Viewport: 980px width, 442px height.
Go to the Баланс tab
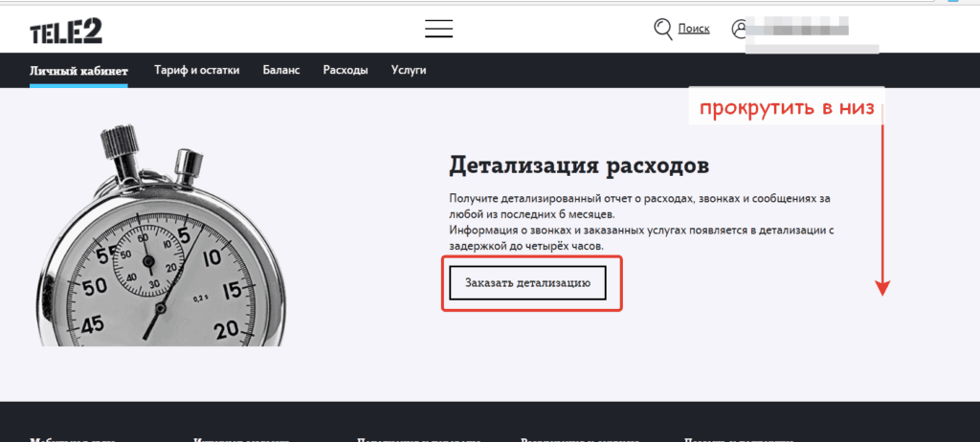(x=281, y=70)
